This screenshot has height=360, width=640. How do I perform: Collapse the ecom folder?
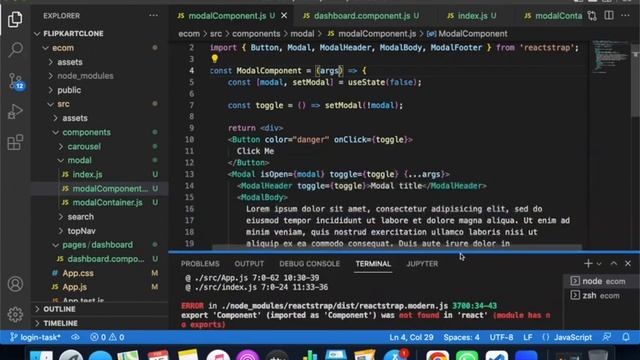tap(100, 48)
